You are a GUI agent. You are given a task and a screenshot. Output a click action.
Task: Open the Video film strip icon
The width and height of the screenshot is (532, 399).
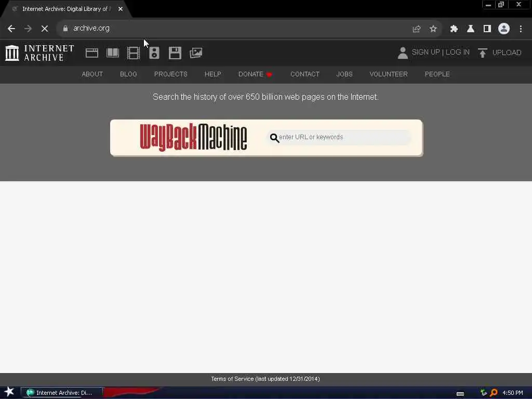134,53
